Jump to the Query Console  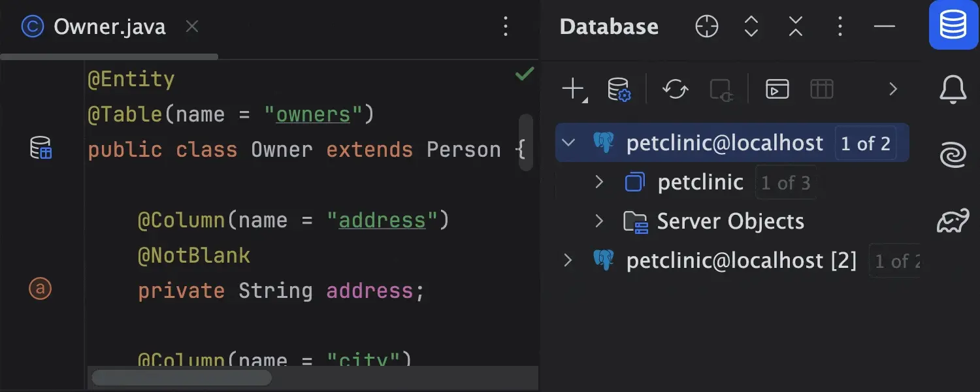coord(776,89)
